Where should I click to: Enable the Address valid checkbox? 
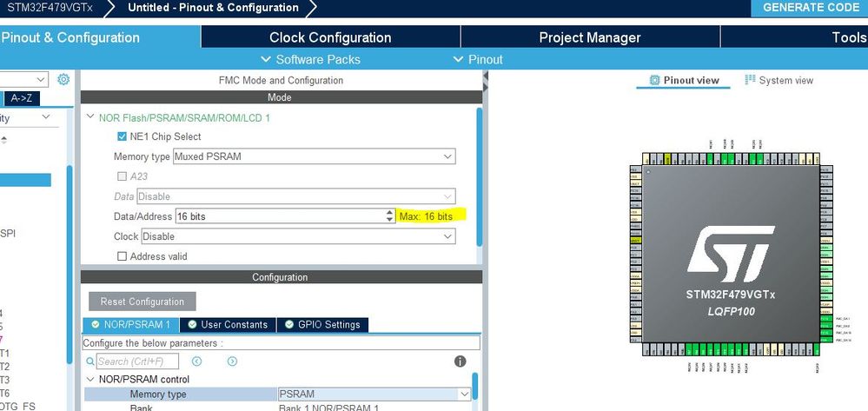(122, 256)
